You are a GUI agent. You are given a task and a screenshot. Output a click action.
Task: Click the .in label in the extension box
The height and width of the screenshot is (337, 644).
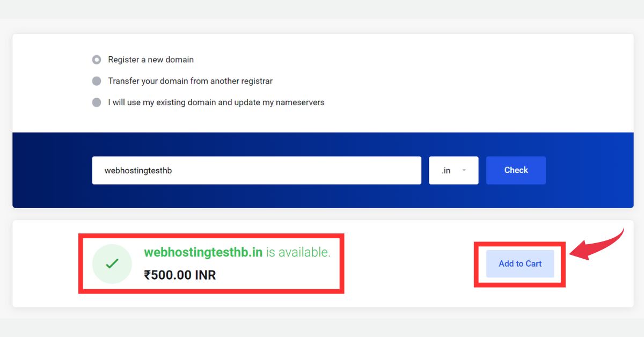(x=447, y=170)
